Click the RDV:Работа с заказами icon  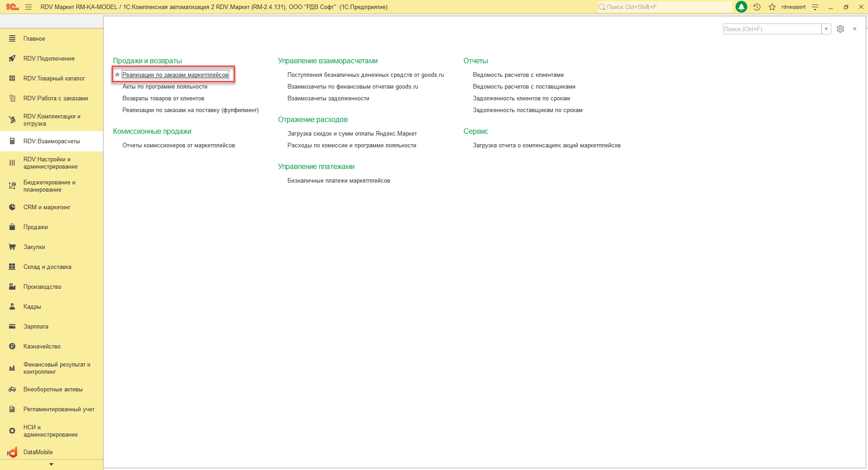pos(12,99)
